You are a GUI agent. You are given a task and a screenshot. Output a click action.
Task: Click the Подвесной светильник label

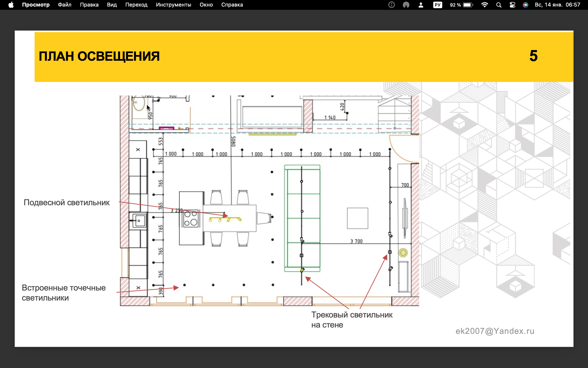coord(67,202)
